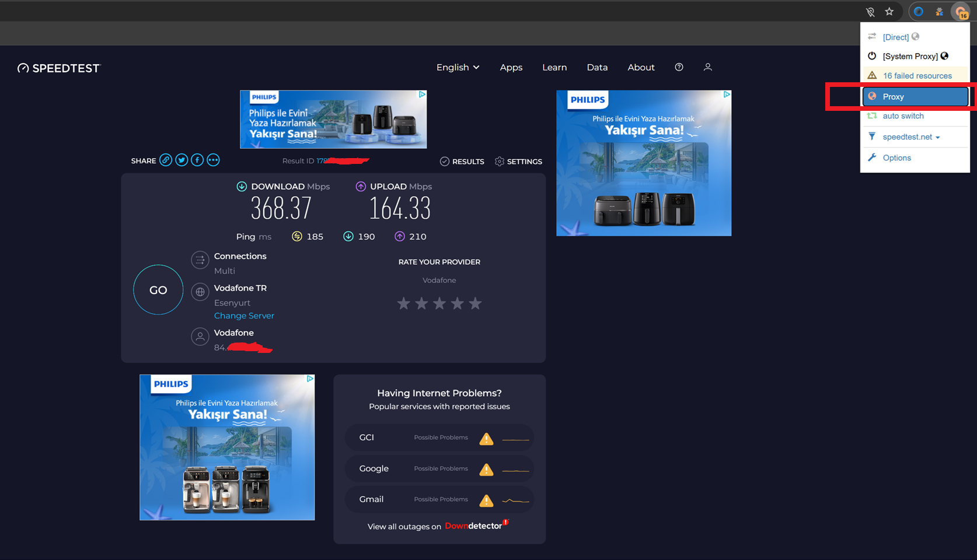
Task: Select the [System Proxy] profile
Action: pyautogui.click(x=915, y=56)
